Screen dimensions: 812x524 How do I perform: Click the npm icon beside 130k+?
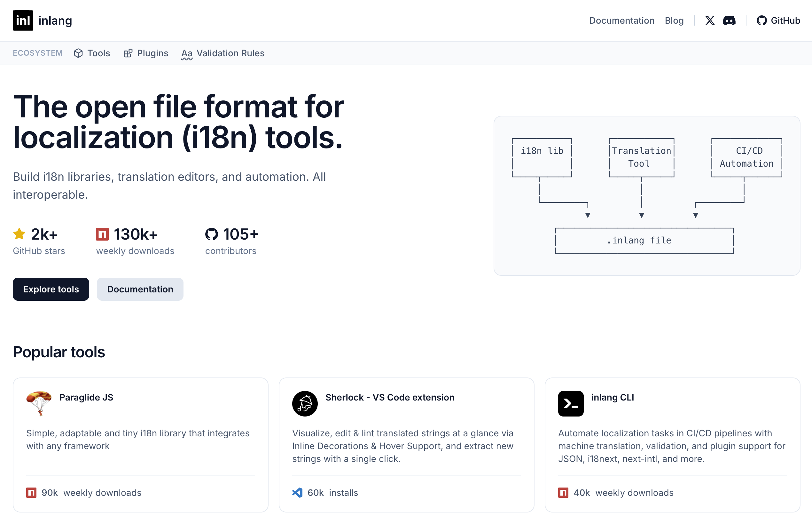(x=102, y=234)
